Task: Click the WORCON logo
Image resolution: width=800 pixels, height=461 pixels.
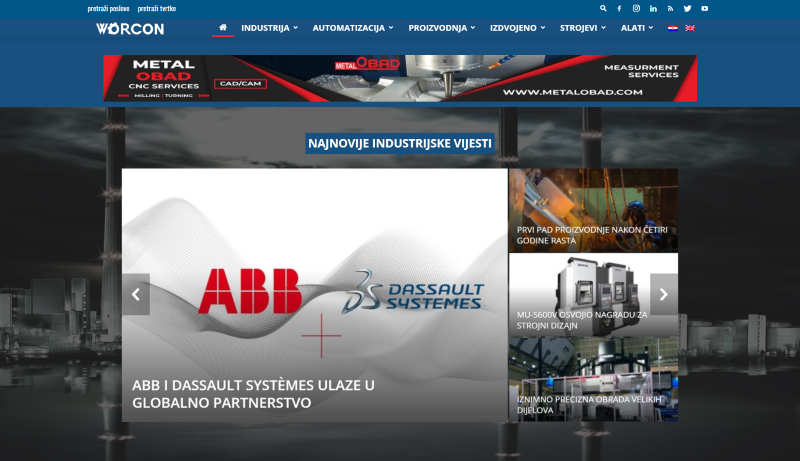Action: (x=130, y=29)
